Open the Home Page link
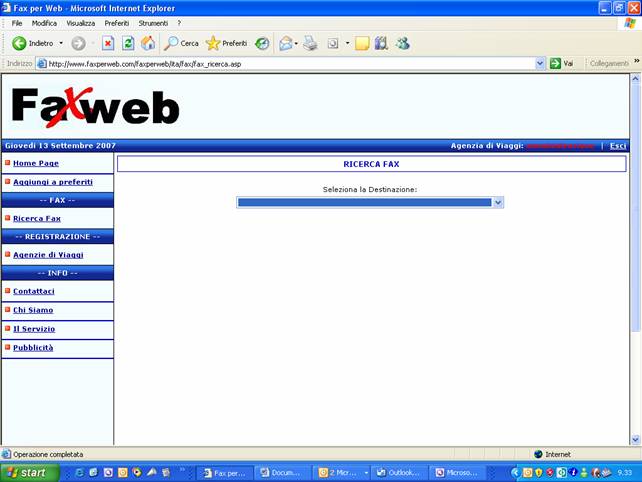The image size is (642, 482). [x=36, y=163]
